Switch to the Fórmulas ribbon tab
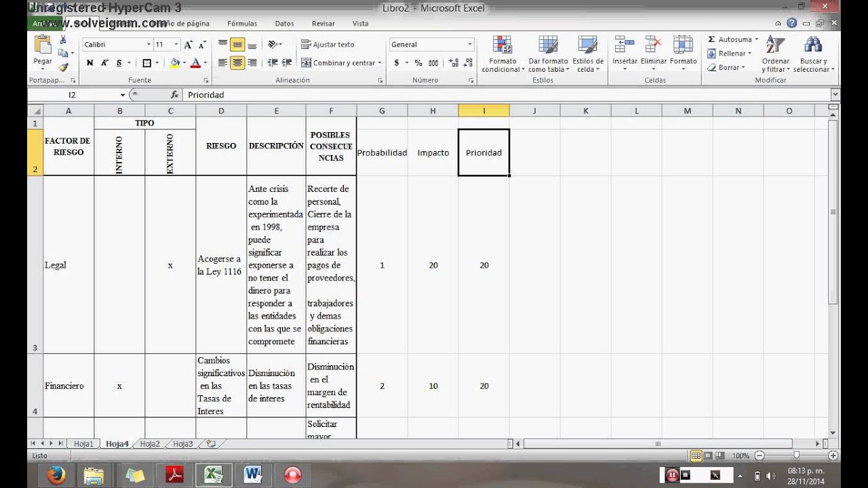This screenshot has height=488, width=868. tap(241, 23)
